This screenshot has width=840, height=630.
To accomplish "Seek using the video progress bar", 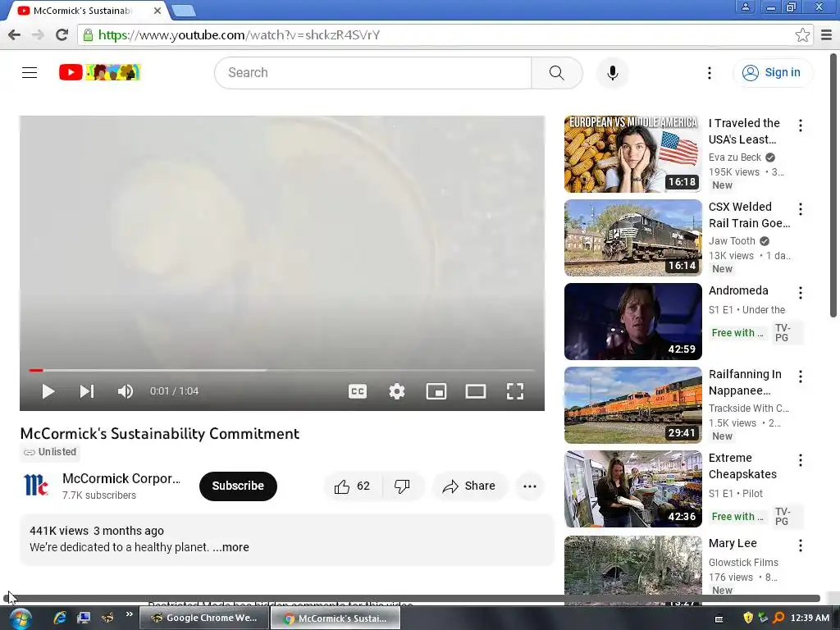I will 282,370.
